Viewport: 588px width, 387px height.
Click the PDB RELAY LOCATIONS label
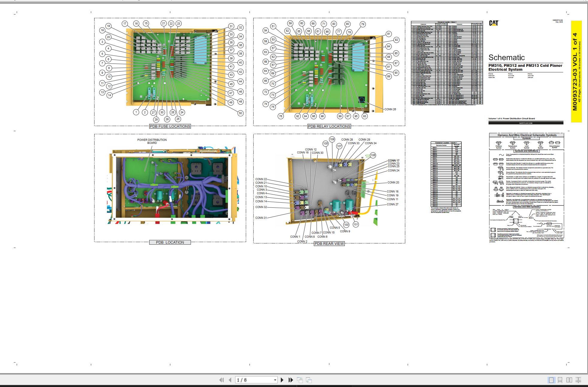click(x=329, y=126)
